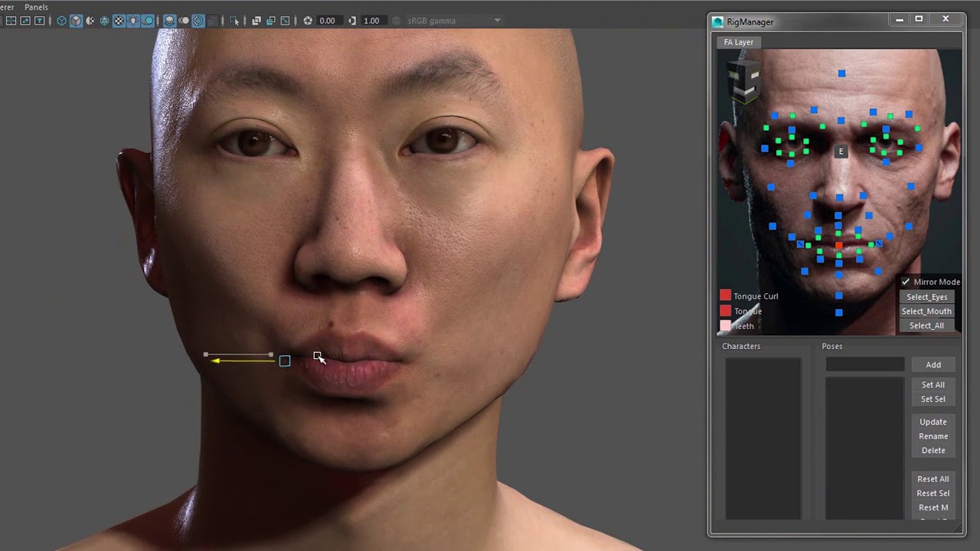Toggle screen space ambient occlusion icon
This screenshot has height=551, width=980.
[x=170, y=21]
